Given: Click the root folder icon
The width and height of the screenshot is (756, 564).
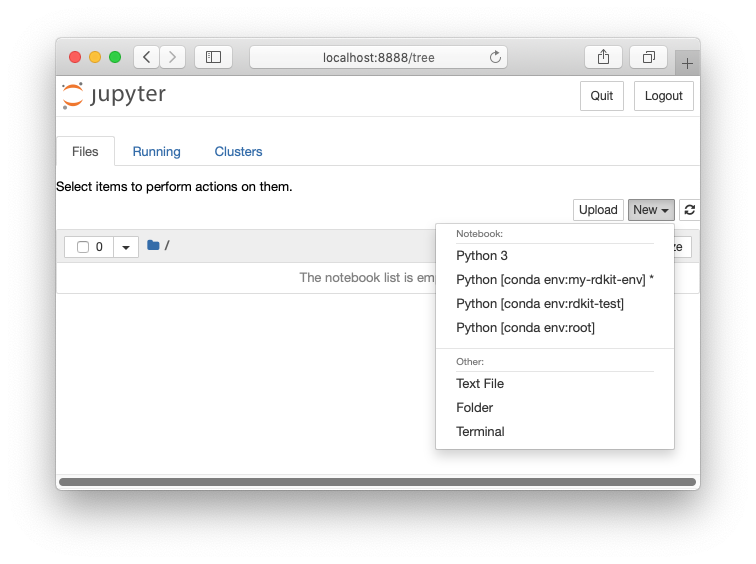Looking at the screenshot, I should 153,245.
